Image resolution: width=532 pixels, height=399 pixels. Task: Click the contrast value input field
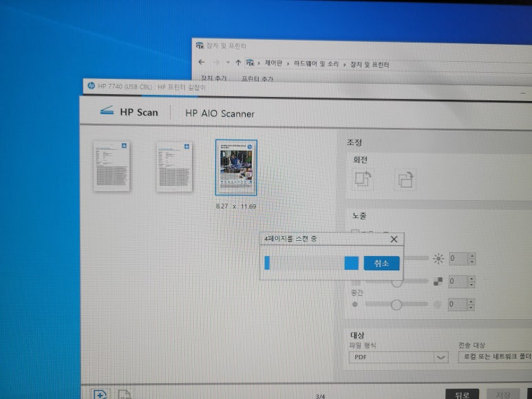(x=458, y=281)
